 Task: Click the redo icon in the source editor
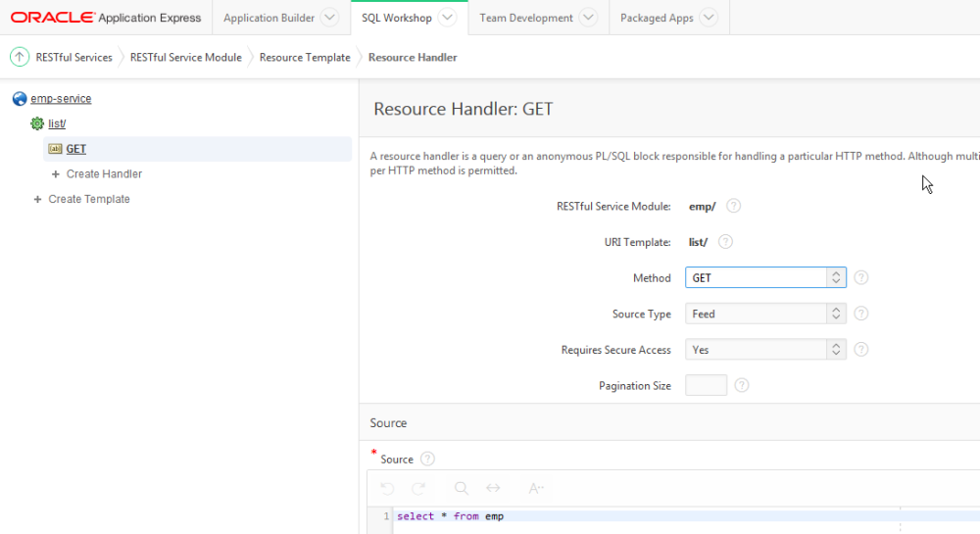pos(418,488)
